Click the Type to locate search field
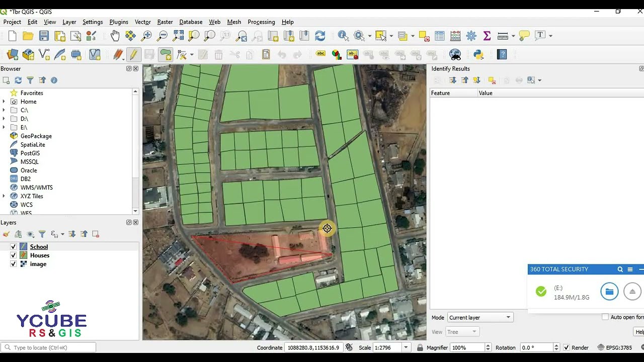644x362 pixels. pyautogui.click(x=49, y=347)
